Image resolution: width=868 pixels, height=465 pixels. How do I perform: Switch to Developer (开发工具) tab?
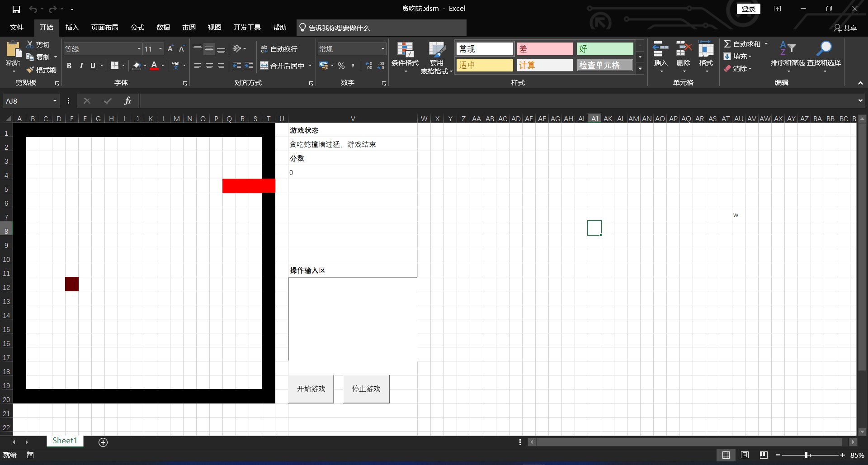(247, 28)
